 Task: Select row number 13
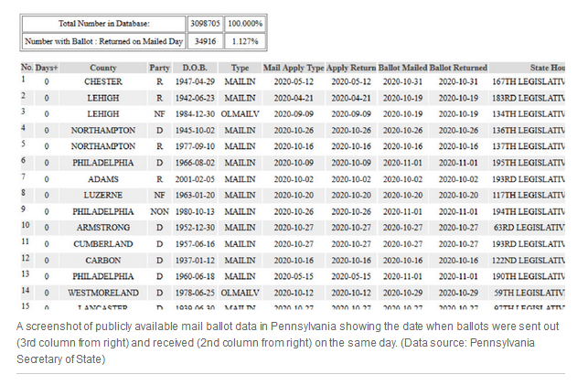pyautogui.click(x=26, y=274)
